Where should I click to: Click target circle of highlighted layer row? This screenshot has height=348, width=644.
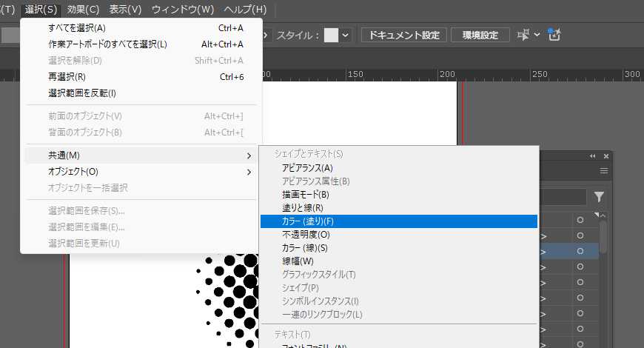pyautogui.click(x=580, y=252)
